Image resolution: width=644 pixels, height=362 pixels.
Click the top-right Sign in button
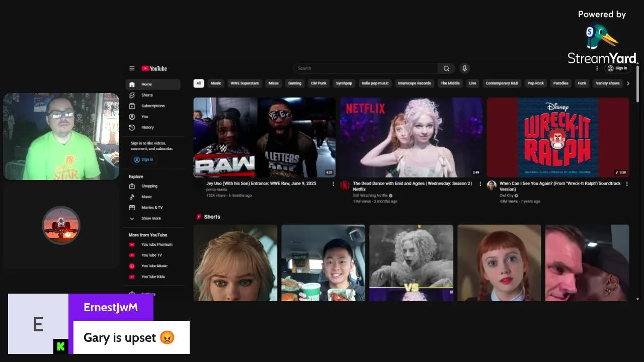617,68
